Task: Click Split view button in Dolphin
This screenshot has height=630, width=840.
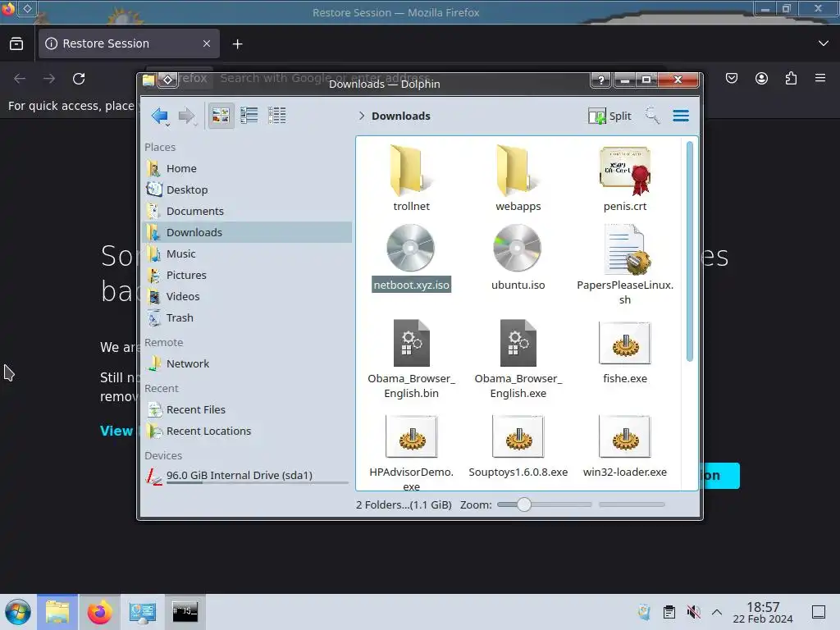Action: click(609, 116)
